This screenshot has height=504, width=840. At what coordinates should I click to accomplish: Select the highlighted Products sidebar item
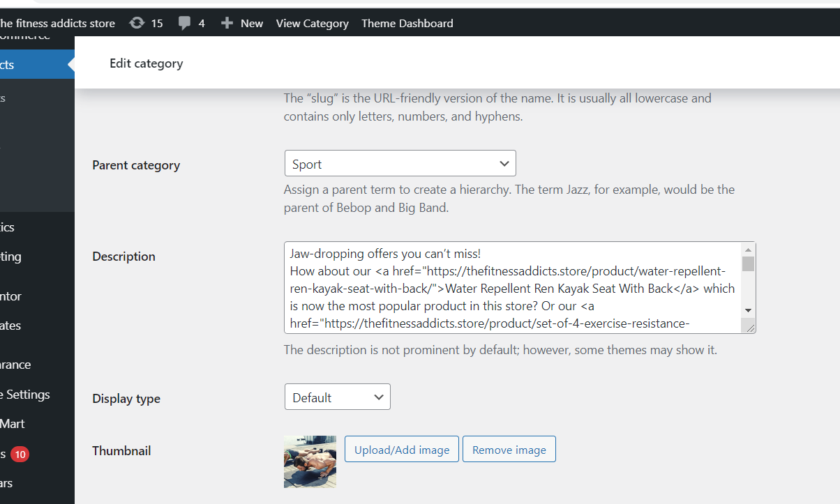coord(37,65)
